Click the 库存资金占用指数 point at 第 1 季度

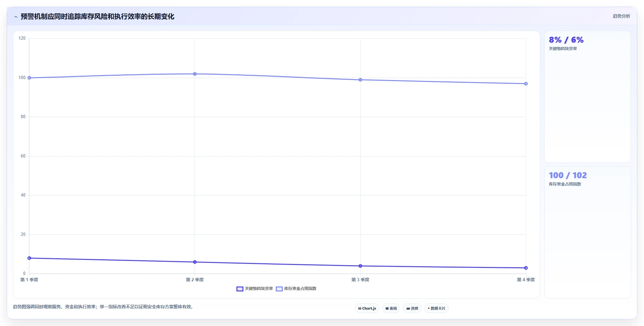coord(29,78)
